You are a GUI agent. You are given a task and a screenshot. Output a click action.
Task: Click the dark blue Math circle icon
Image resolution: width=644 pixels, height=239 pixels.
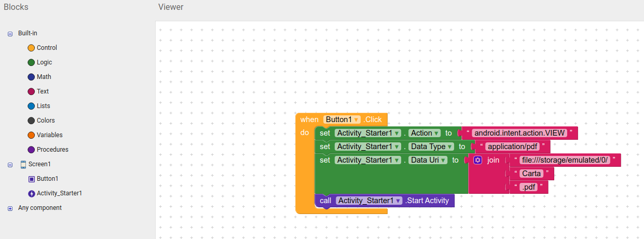[31, 77]
